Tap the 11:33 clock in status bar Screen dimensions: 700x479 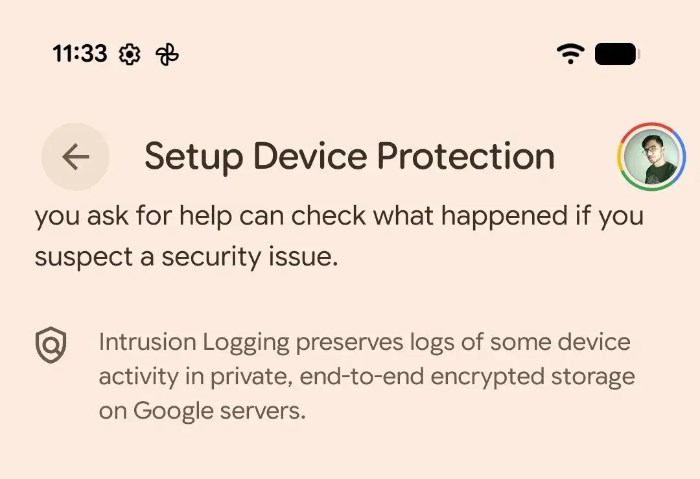[79, 54]
